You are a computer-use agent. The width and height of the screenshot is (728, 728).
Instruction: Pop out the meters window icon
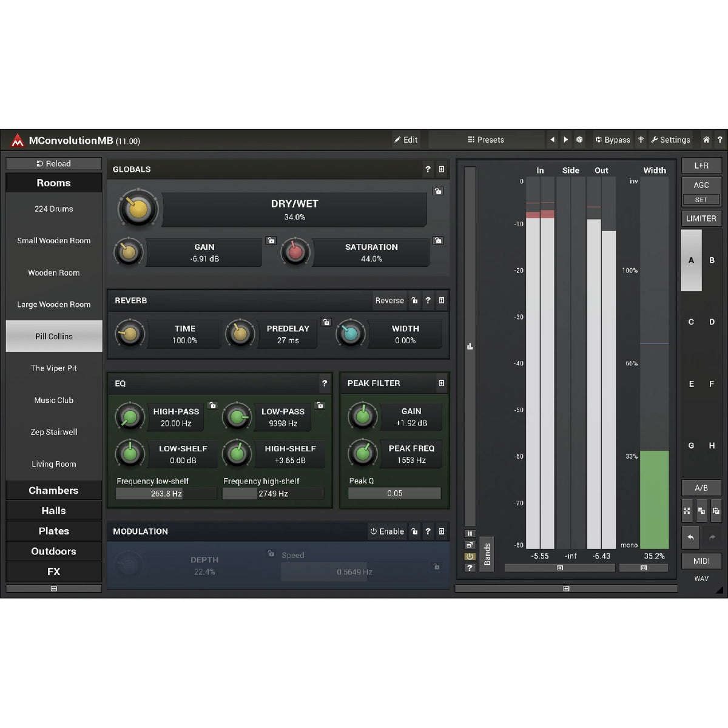click(470, 545)
